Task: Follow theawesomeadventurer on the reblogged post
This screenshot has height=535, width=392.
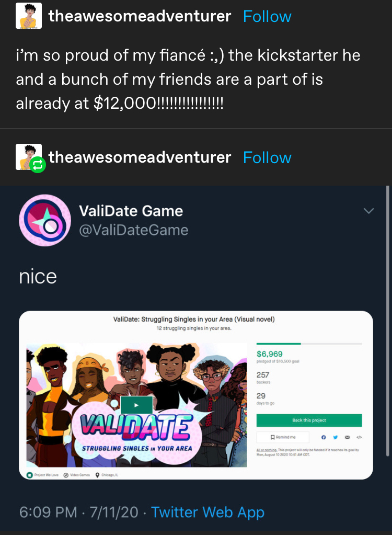Action: (267, 157)
